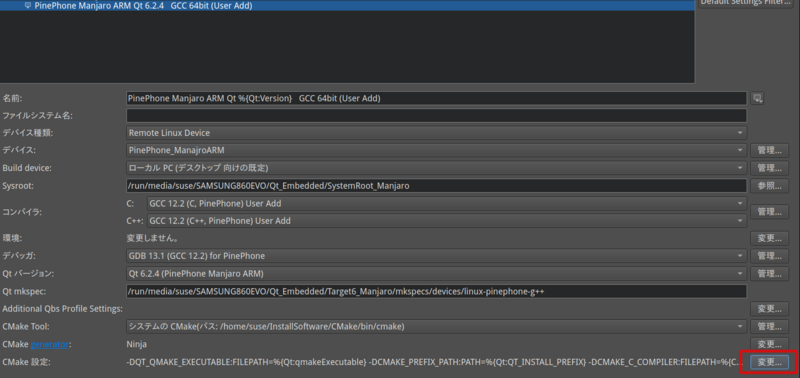Click 管理 button next to Qt バージョン
The height and width of the screenshot is (378, 800).
[x=769, y=274]
